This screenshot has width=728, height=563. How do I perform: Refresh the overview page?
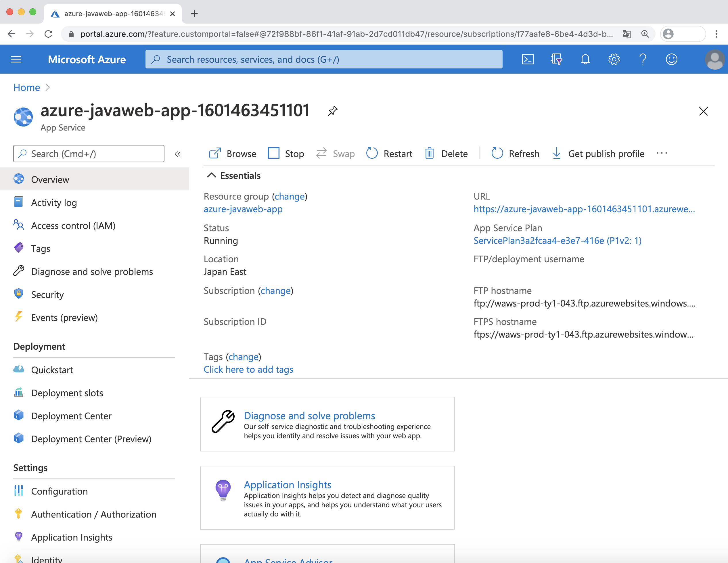pos(515,154)
